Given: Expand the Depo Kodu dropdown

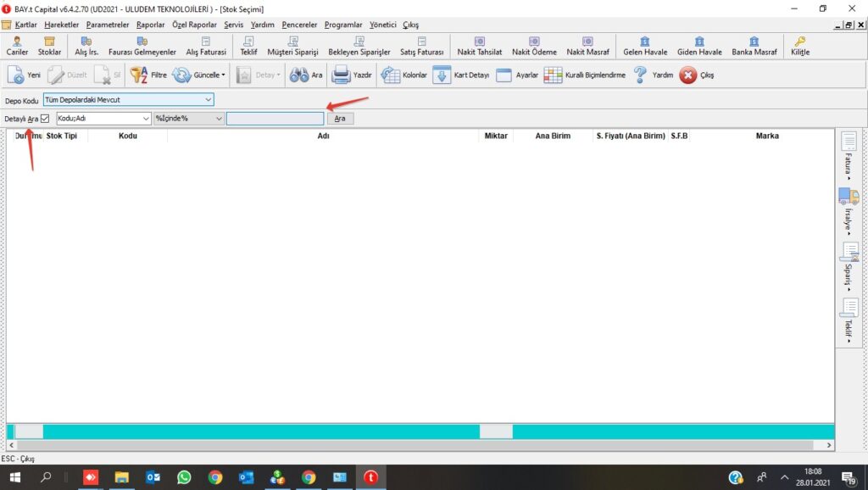Looking at the screenshot, I should 208,100.
